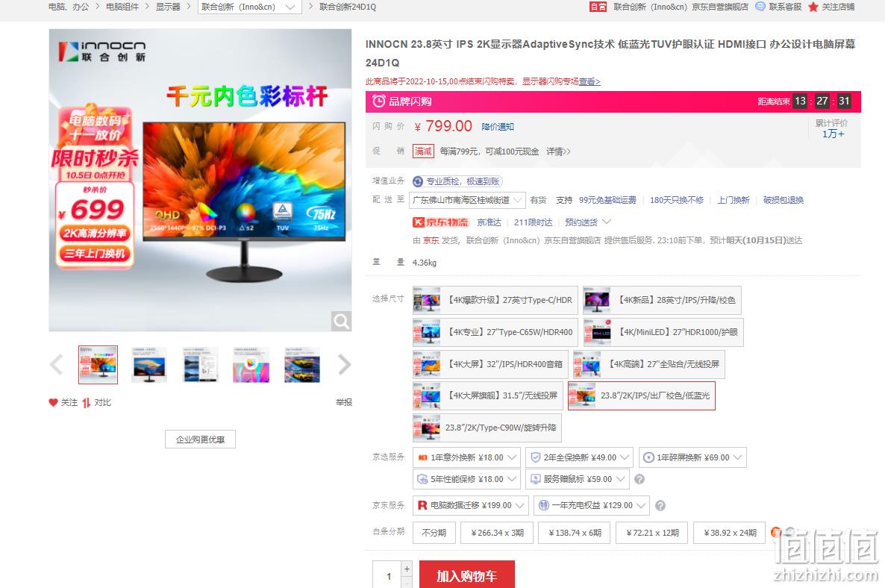Click the 关注店铺 star icon
This screenshot has width=885, height=588.
click(x=813, y=7)
